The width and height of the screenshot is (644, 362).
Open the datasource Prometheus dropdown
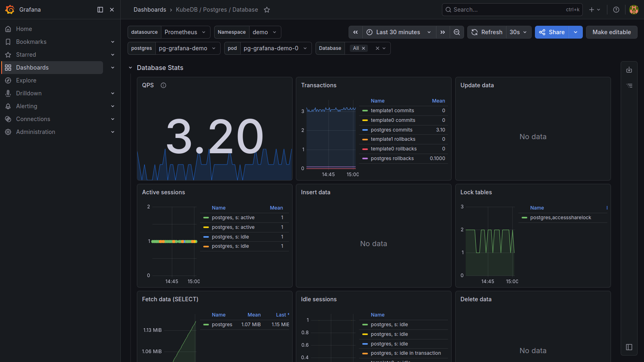[186, 32]
